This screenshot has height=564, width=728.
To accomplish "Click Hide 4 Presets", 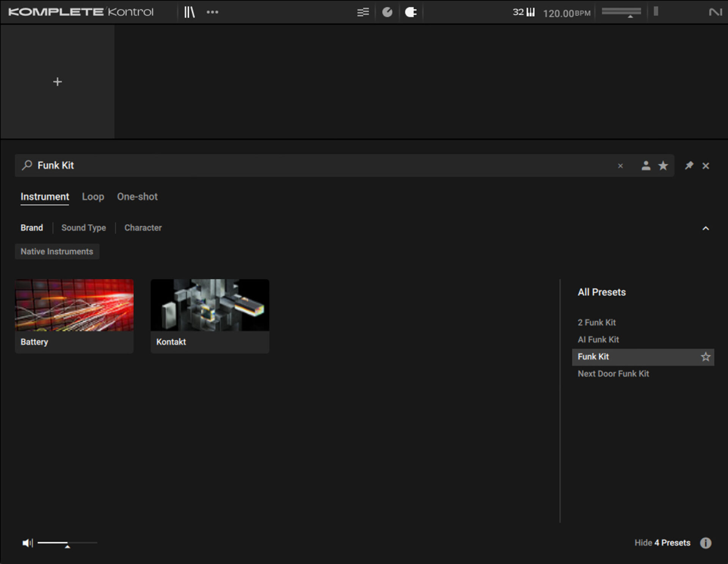I will pyautogui.click(x=662, y=543).
